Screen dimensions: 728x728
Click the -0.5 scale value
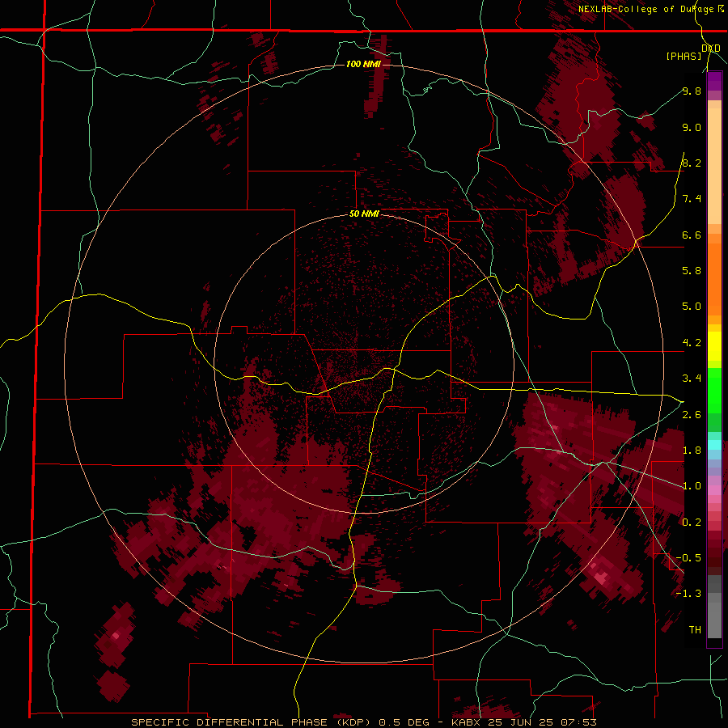pos(688,558)
